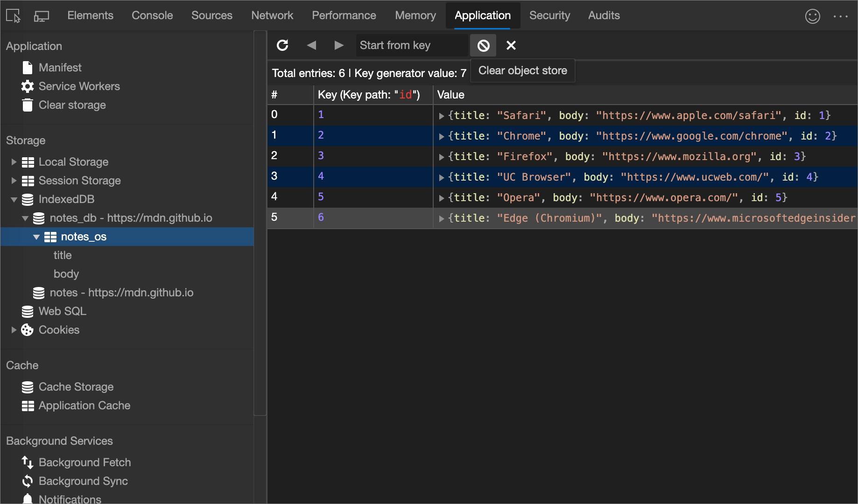Open the DevTools feedback smiley icon

tap(813, 16)
